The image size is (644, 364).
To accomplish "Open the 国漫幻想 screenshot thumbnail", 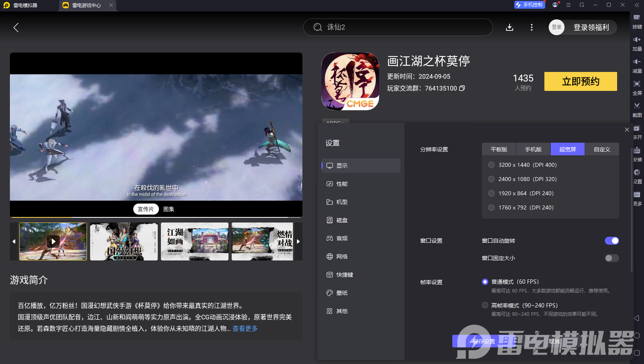I will click(124, 241).
